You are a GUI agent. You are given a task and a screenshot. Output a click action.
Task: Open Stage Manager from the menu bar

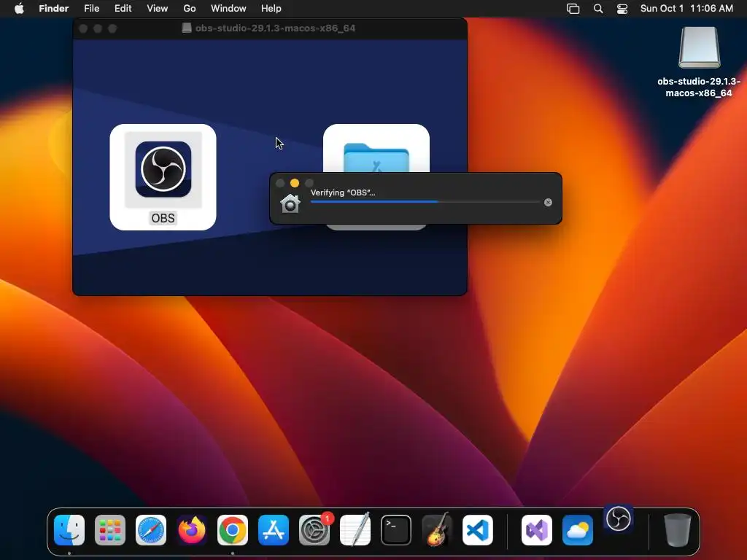coord(573,9)
